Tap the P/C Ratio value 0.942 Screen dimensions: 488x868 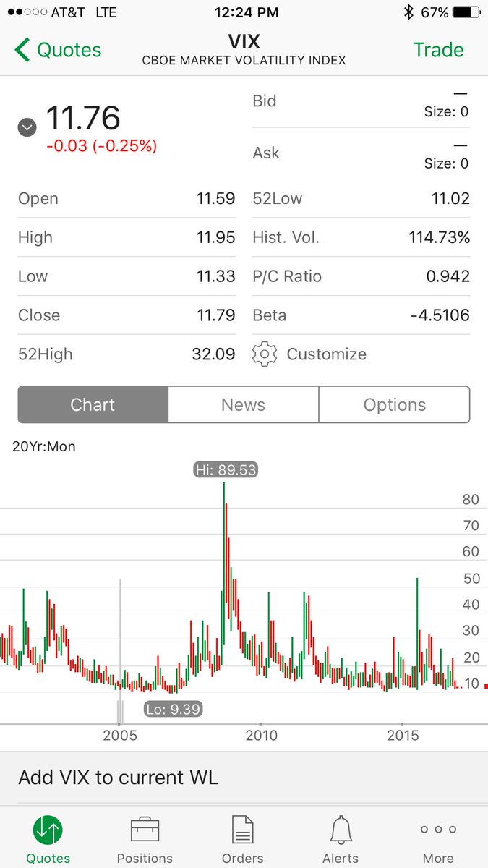tap(447, 276)
